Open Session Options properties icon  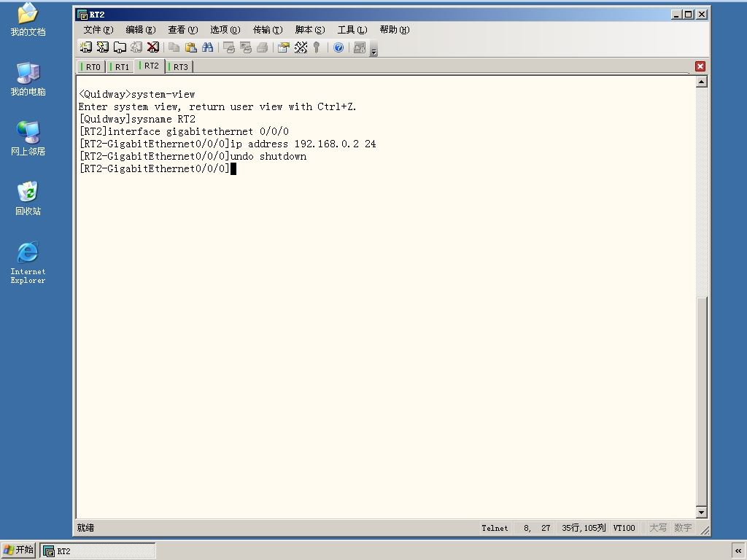284,47
